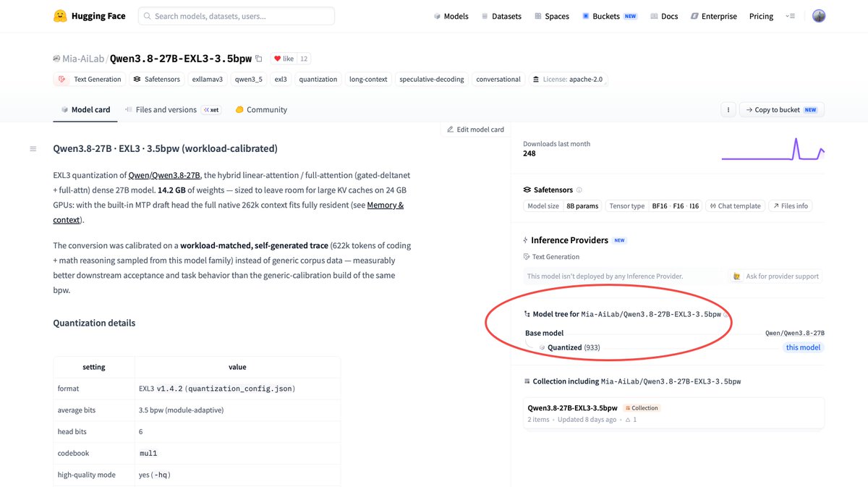Click the Files info button
This screenshot has width=868, height=487.
point(791,206)
